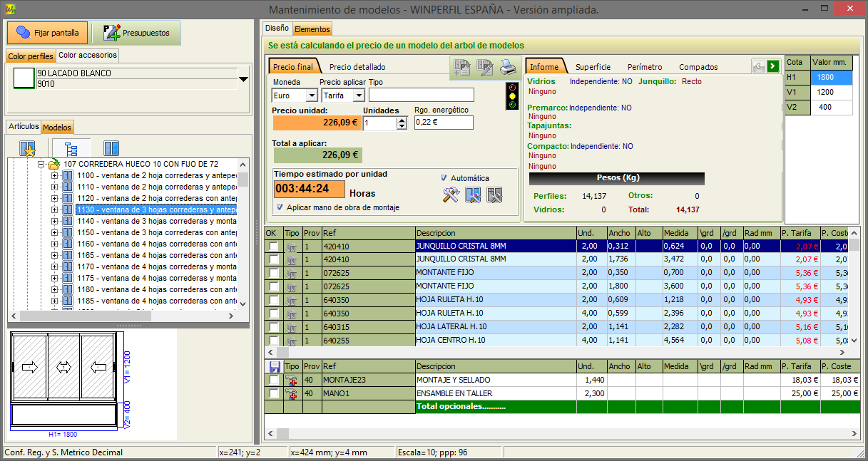Switch to the Precio detallado tab

click(x=357, y=67)
